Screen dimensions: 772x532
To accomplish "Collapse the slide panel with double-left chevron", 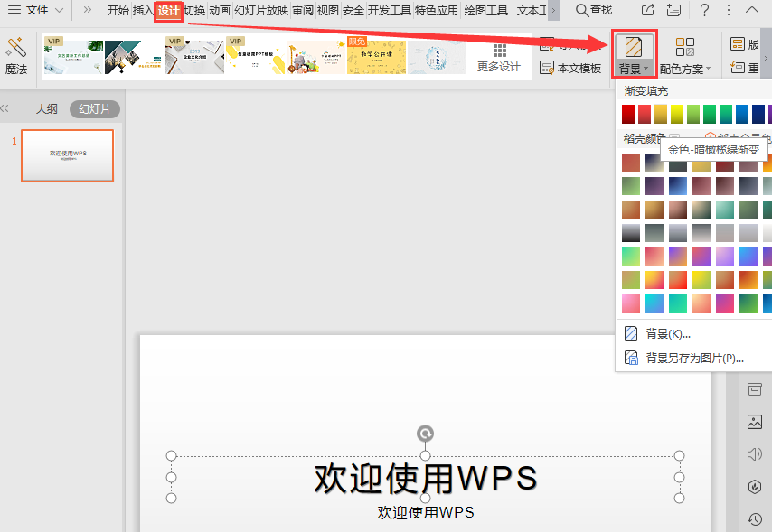I will (x=5, y=108).
